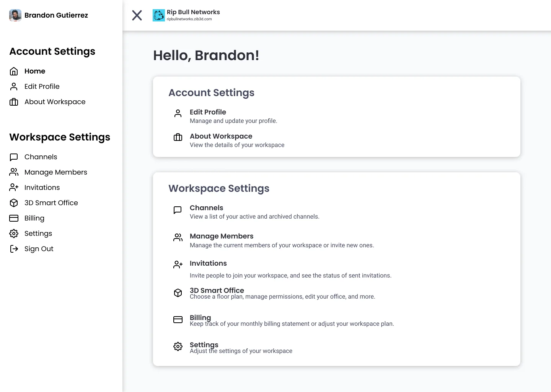This screenshot has width=551, height=392.
Task: Open Settings from the sidebar menu
Action: pos(38,234)
